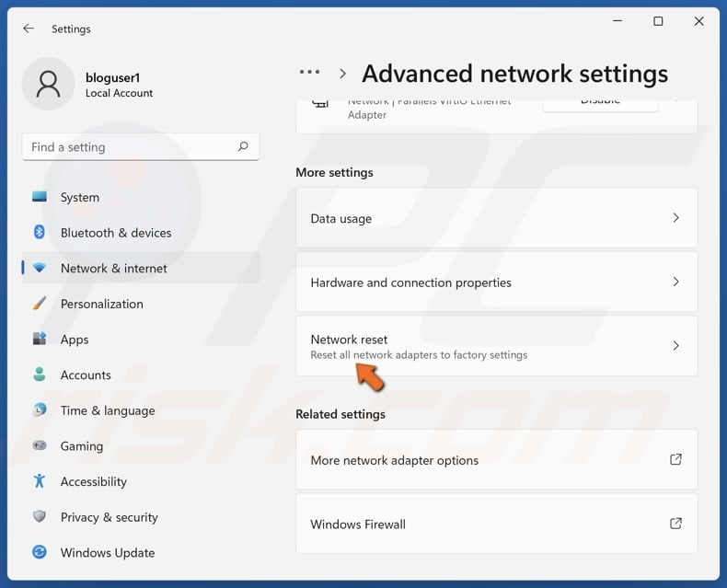The width and height of the screenshot is (727, 588).
Task: Click the Time & language globe icon
Action: 40,409
